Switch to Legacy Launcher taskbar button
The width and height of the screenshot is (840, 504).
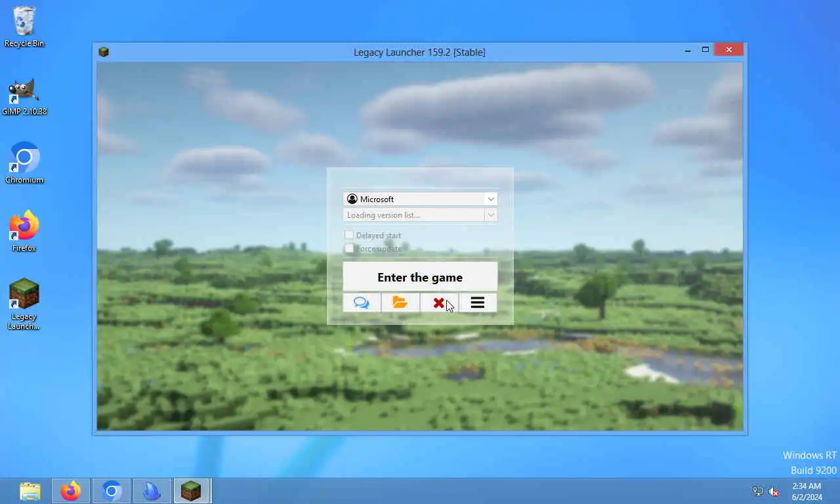click(x=192, y=491)
